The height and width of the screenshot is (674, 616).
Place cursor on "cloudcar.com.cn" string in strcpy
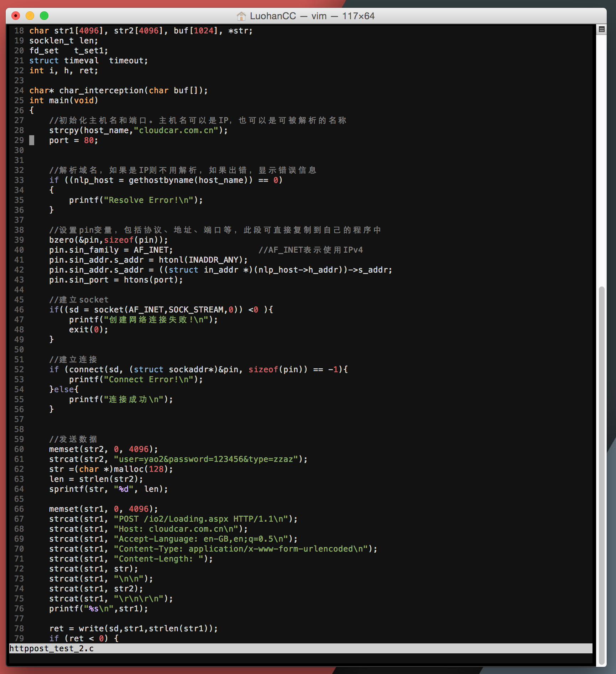pos(176,130)
